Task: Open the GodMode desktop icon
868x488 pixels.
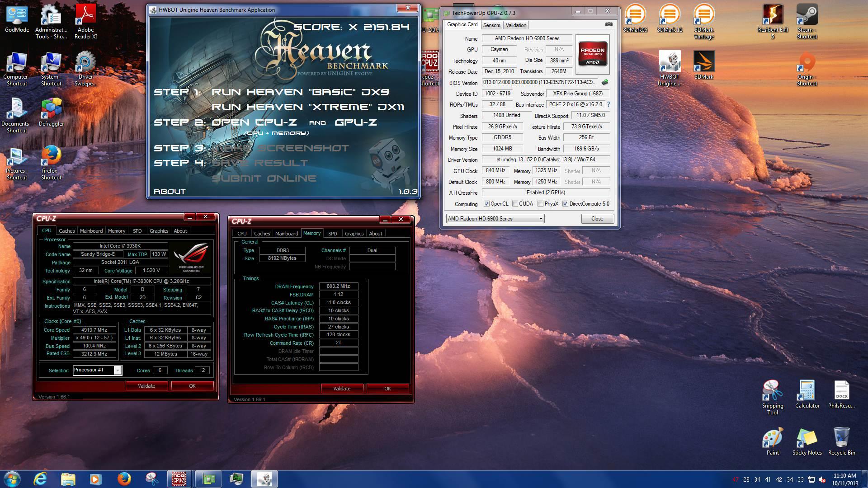Action: (17, 19)
